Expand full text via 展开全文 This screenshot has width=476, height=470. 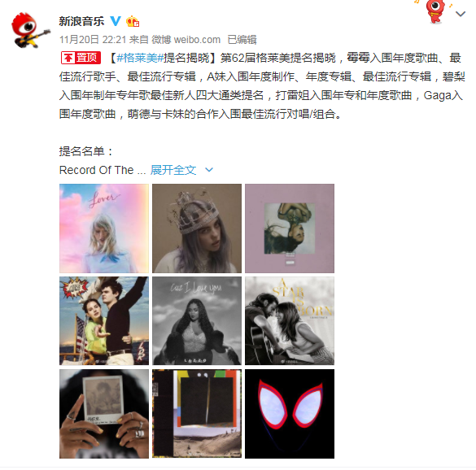point(173,170)
